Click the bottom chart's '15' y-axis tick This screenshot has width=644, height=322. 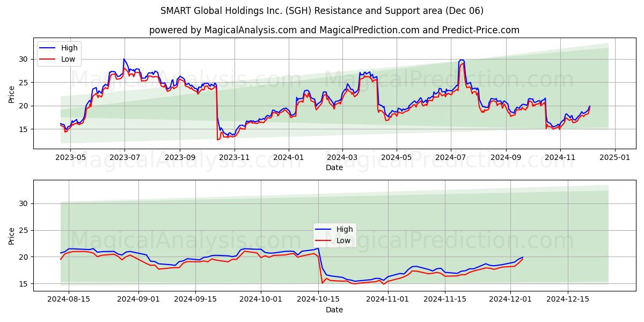25,284
